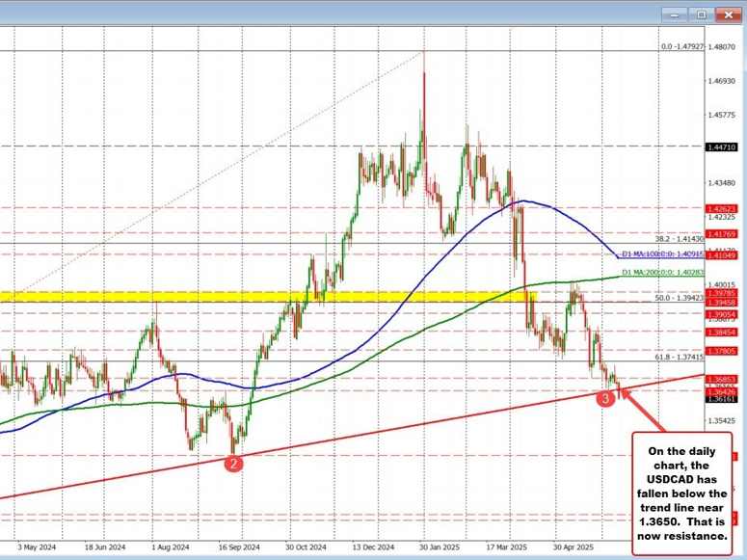
Task: Maximize the chart window
Action: coord(702,14)
